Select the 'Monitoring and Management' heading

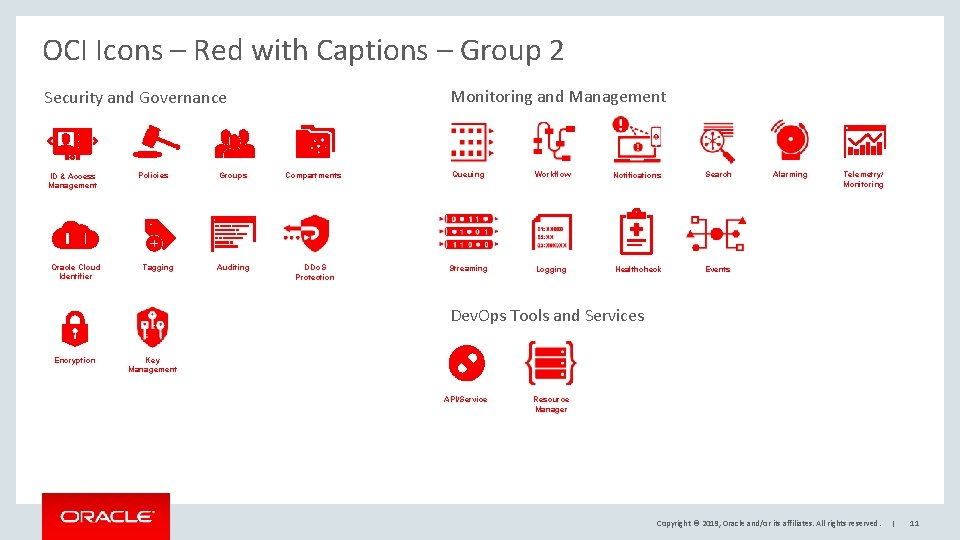click(x=558, y=97)
